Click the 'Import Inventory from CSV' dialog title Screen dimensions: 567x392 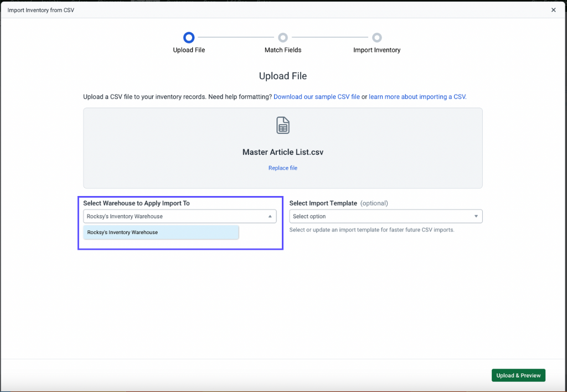41,10
